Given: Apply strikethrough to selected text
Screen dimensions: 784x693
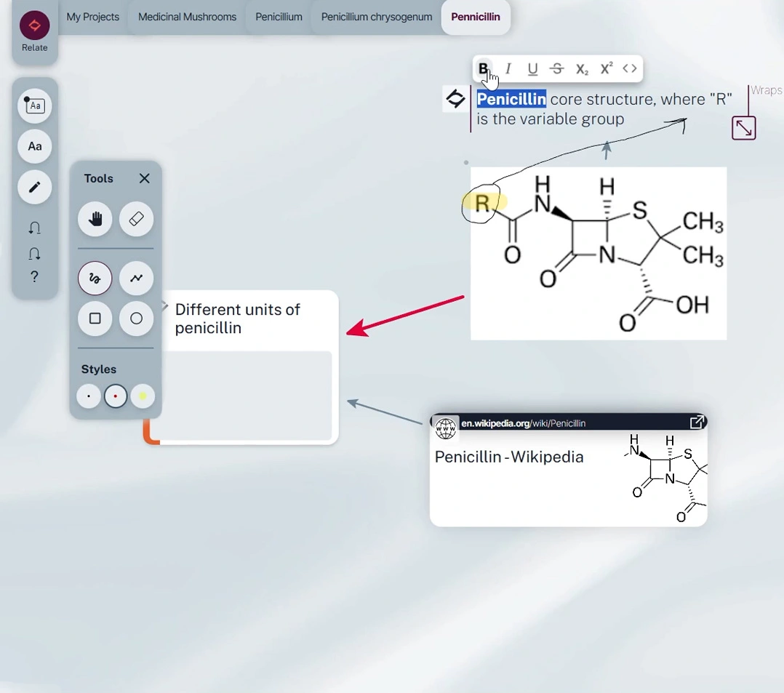Looking at the screenshot, I should (x=557, y=69).
